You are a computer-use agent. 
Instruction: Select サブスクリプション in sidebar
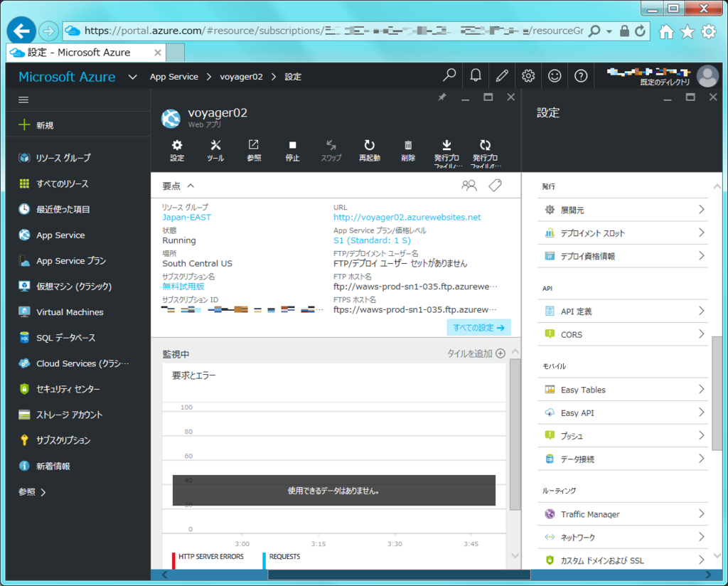click(x=78, y=440)
